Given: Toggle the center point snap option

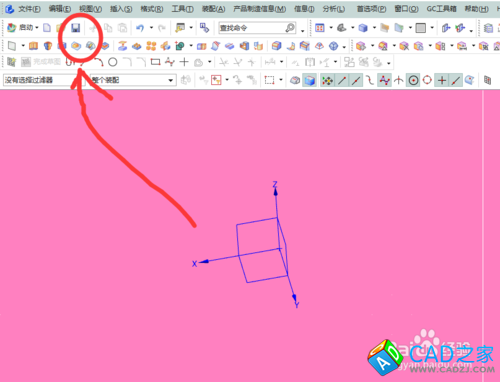Looking at the screenshot, I should click(x=413, y=80).
